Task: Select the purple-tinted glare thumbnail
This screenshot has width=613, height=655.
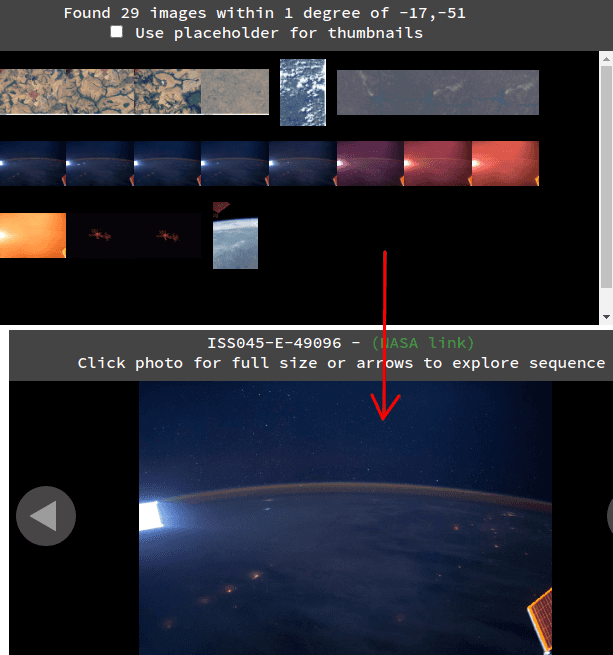Action: 370,163
